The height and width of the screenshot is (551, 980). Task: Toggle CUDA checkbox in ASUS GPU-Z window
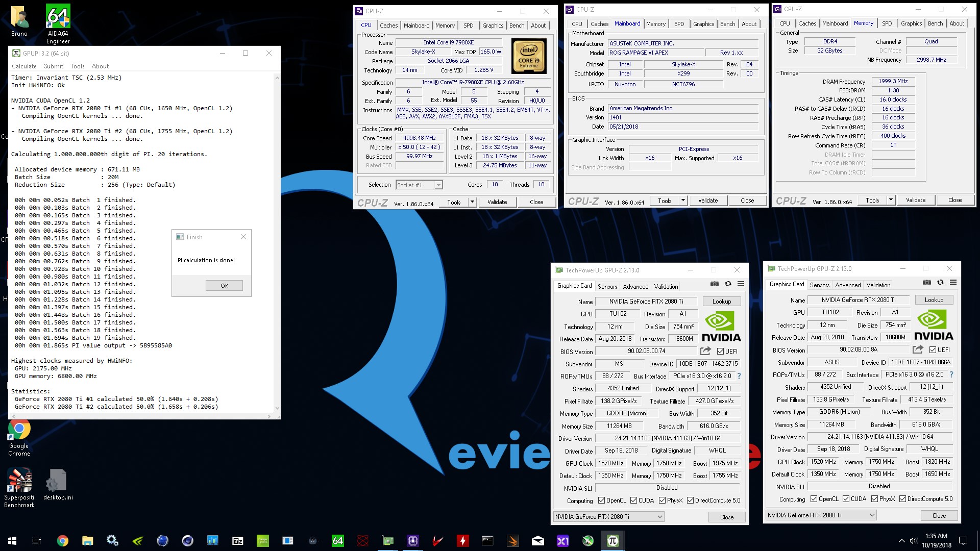tap(846, 499)
